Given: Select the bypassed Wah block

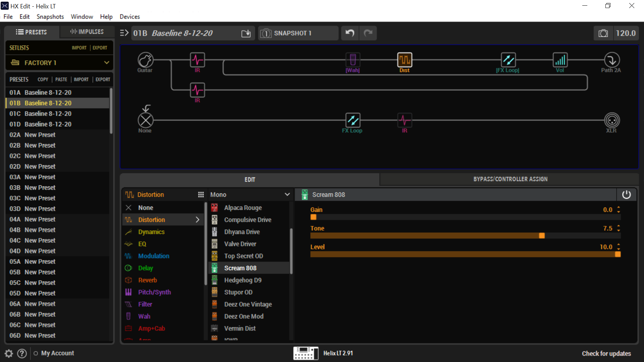Looking at the screenshot, I should pyautogui.click(x=353, y=60).
